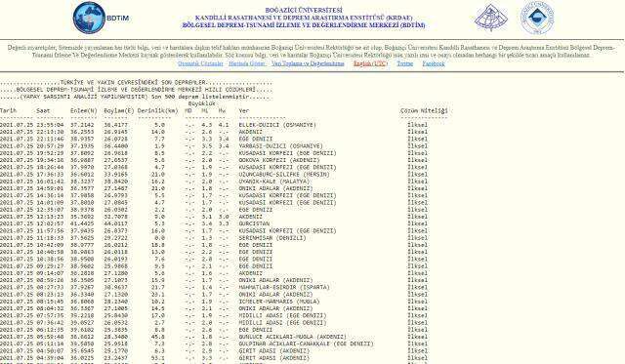Click the 23:55:04 time entry

coord(50,125)
